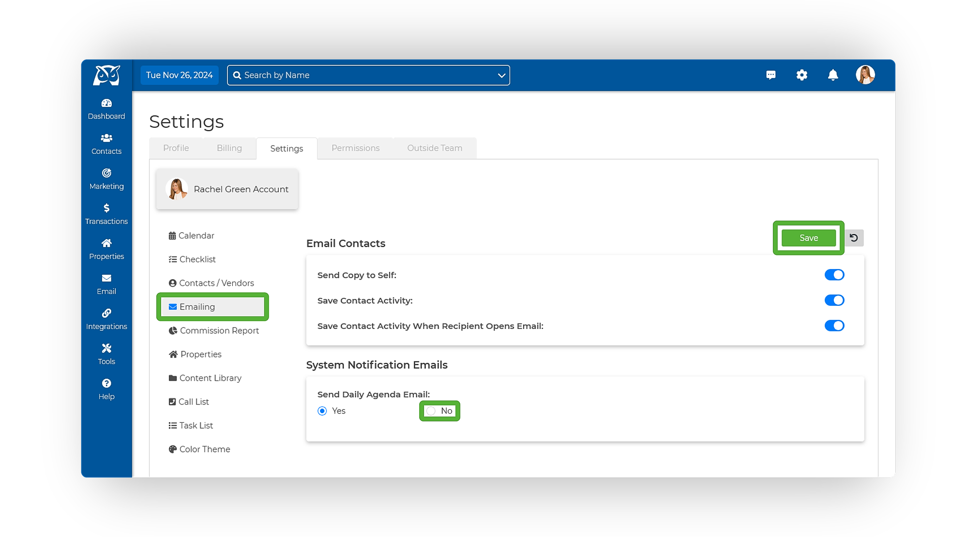The width and height of the screenshot is (980, 537).
Task: Open the Tools section
Action: (106, 355)
